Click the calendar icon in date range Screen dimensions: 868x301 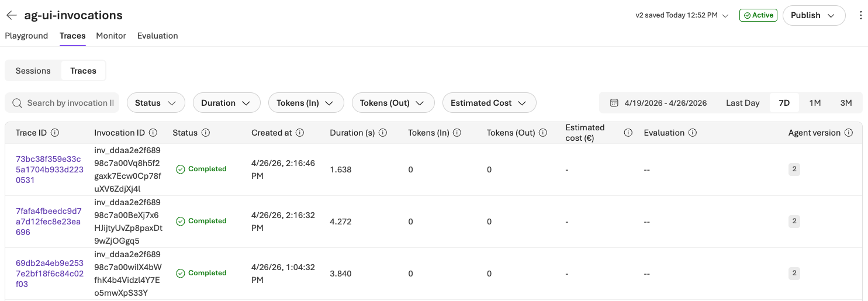614,103
